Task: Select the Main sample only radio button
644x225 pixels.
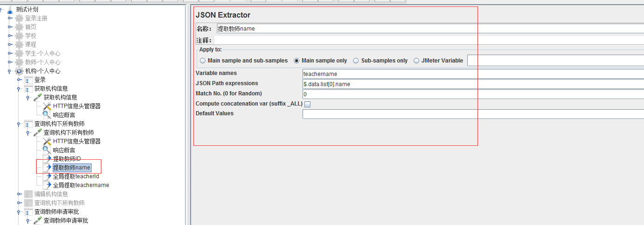Action: tap(297, 61)
